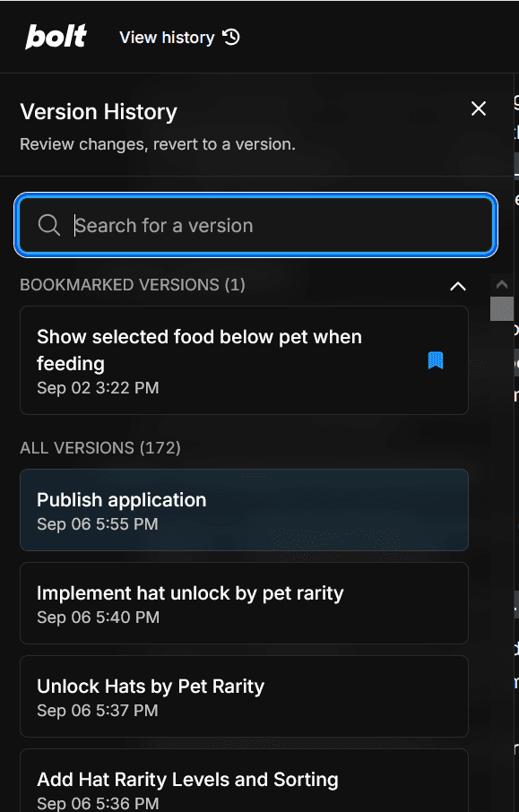Click the magnifier icon in search box
This screenshot has height=812, width=519.
coord(49,225)
